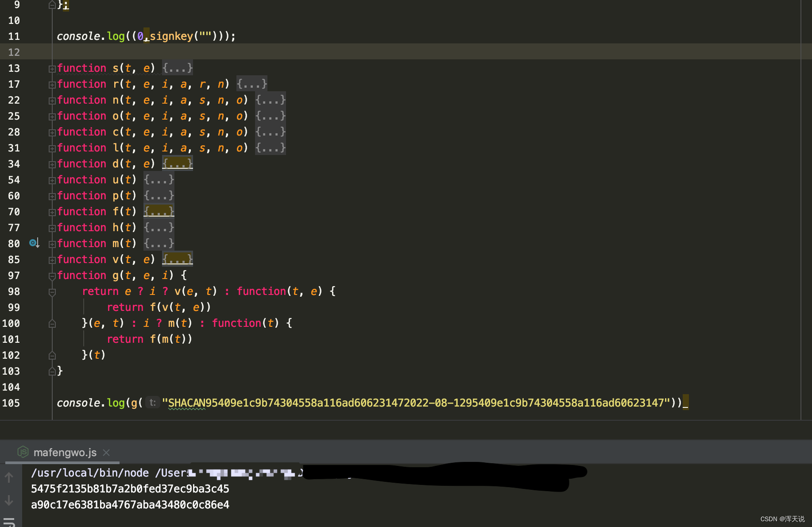The image size is (812, 527).
Task: Open folded body {...} of function p
Action: pos(159,196)
